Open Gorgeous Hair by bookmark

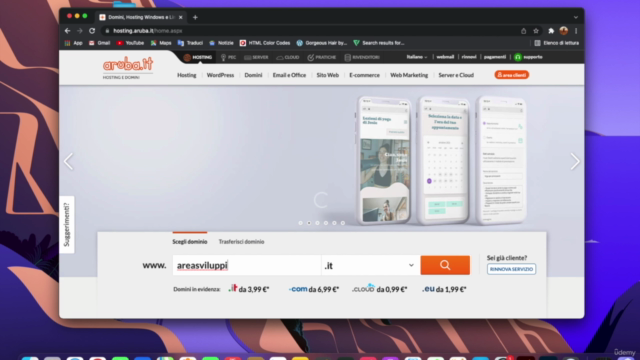point(322,43)
